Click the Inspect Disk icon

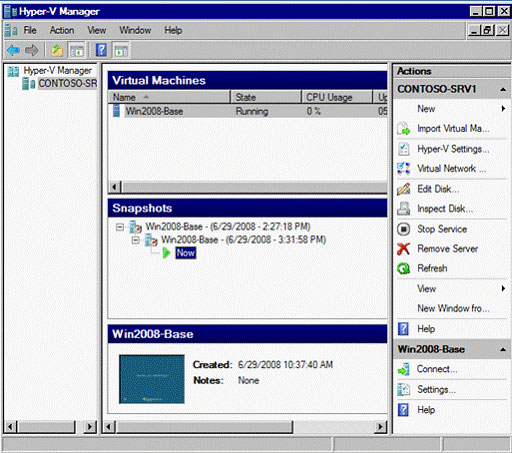404,209
